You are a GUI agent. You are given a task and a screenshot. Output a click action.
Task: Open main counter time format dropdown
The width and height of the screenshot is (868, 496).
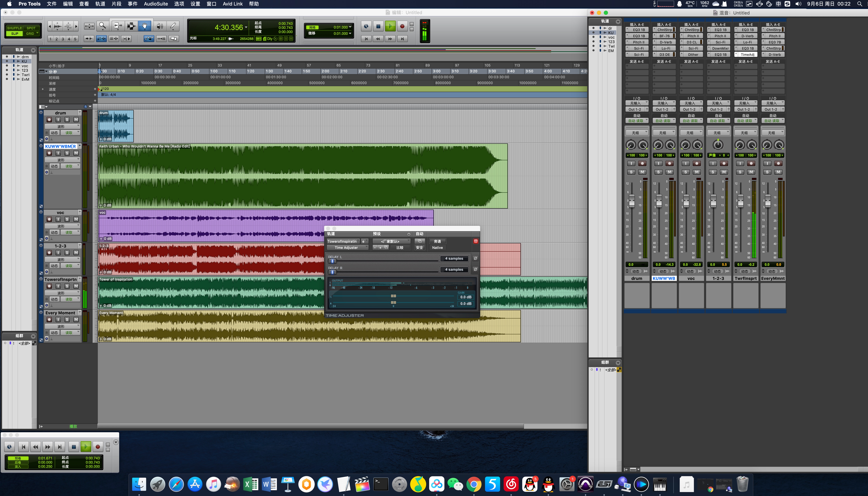click(246, 27)
